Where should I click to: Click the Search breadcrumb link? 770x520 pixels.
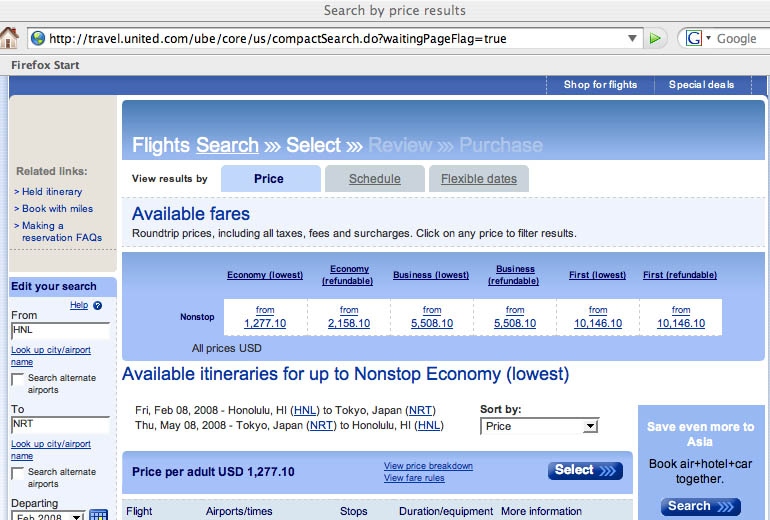(x=227, y=145)
